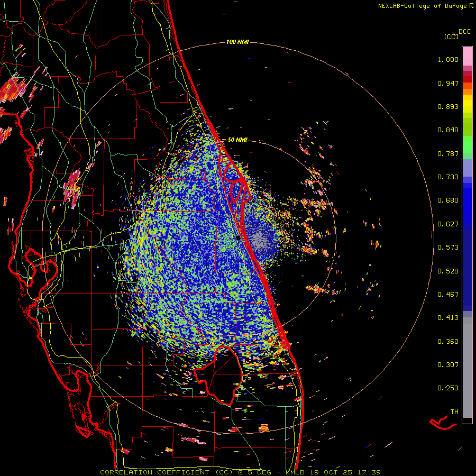The height and width of the screenshot is (476, 476).
Task: Select the 0.787 color bar value
Action: [448, 153]
